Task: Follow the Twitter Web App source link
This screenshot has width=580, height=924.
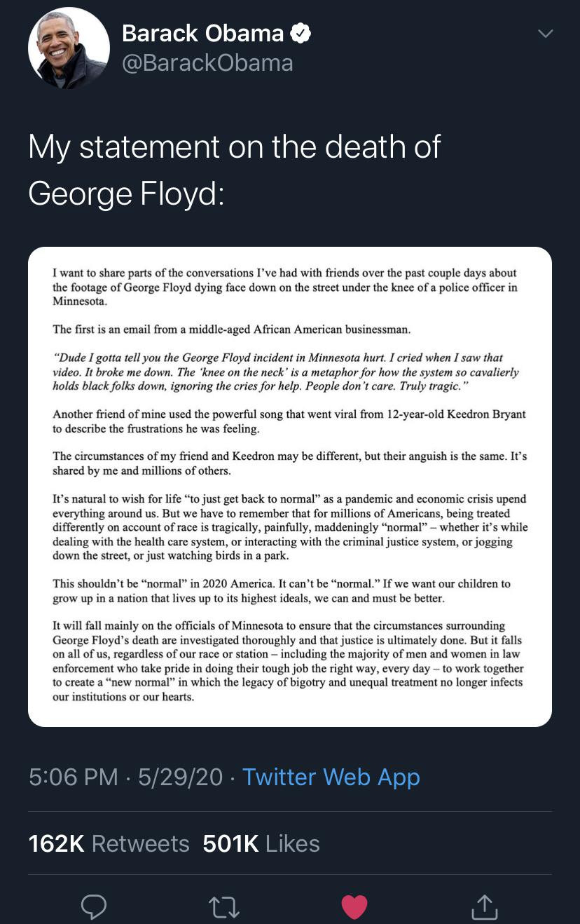Action: pyautogui.click(x=331, y=777)
